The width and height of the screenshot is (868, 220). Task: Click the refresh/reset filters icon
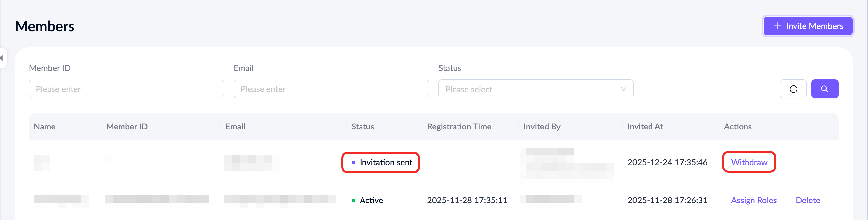coord(793,89)
